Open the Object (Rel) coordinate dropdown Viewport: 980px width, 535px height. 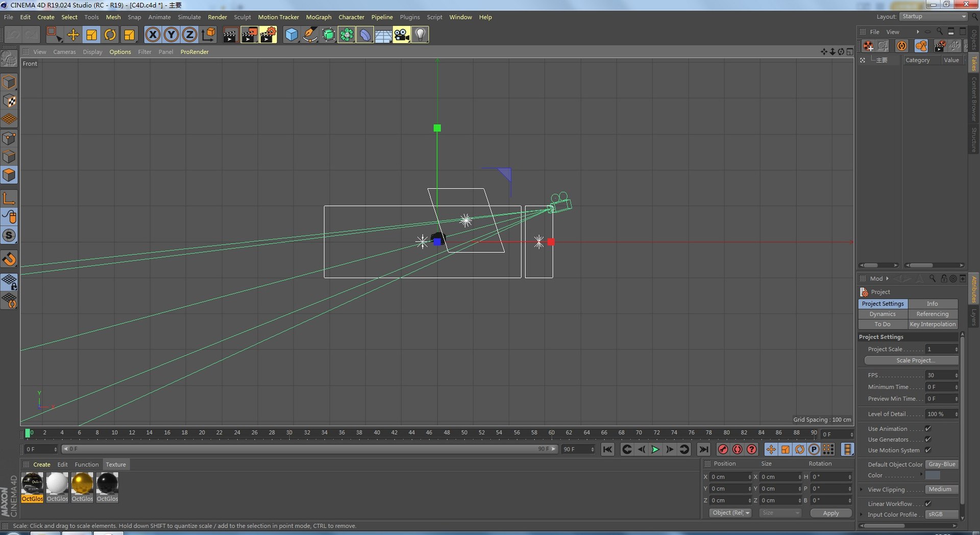click(x=730, y=513)
